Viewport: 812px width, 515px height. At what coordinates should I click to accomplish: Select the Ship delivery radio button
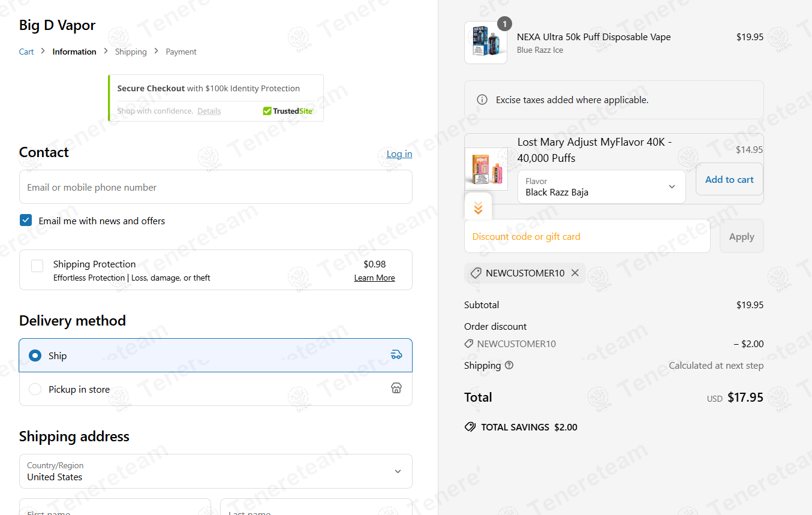tap(35, 356)
